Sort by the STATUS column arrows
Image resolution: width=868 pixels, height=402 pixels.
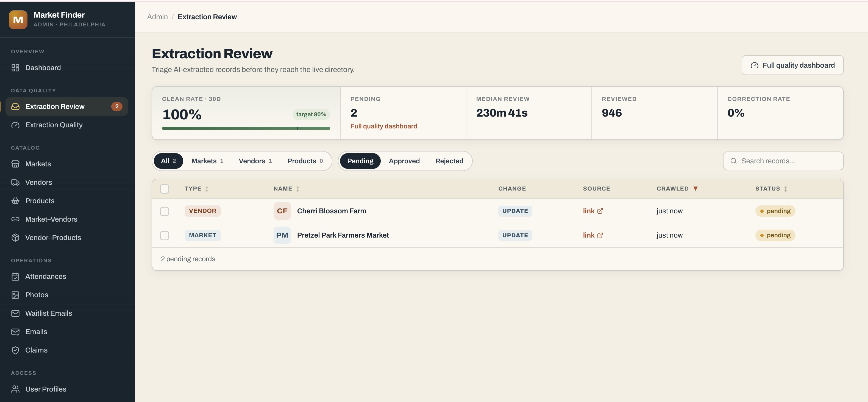coord(785,189)
